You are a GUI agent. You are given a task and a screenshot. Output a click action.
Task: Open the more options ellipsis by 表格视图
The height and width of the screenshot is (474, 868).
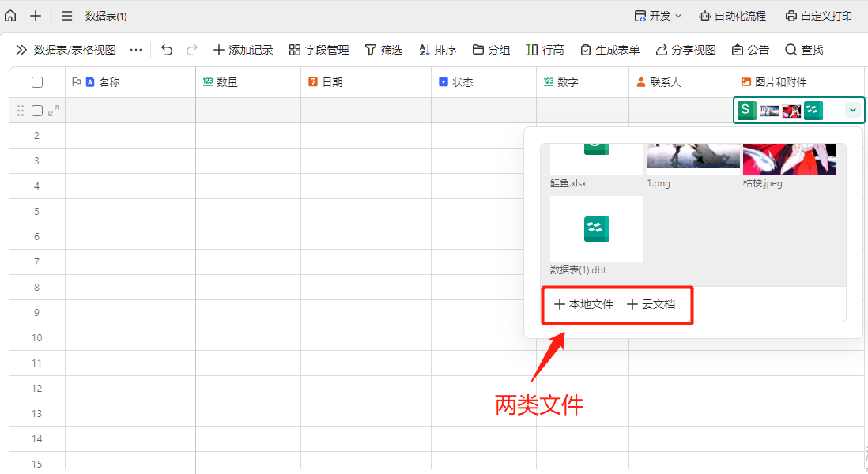(x=136, y=50)
